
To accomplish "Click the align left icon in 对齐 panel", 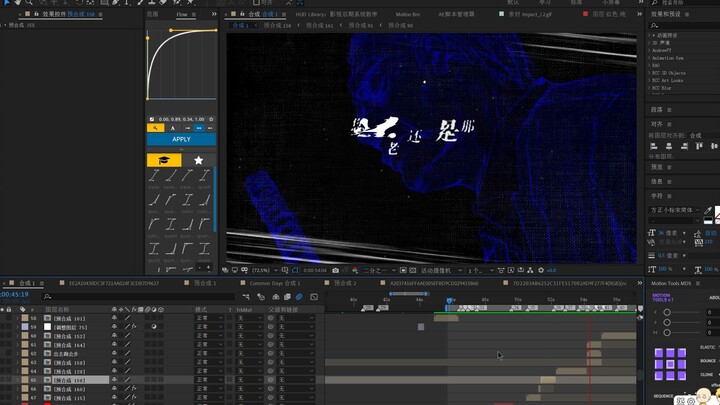I will coord(654,146).
